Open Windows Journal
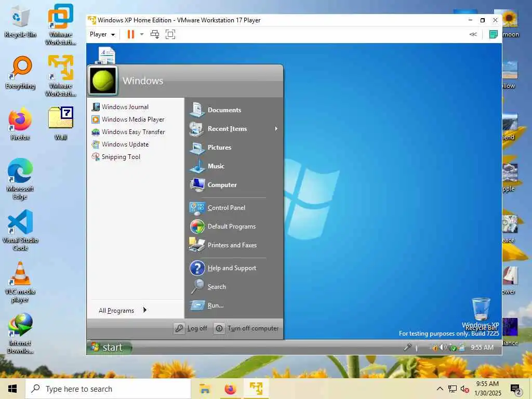532x399 pixels. [120, 107]
